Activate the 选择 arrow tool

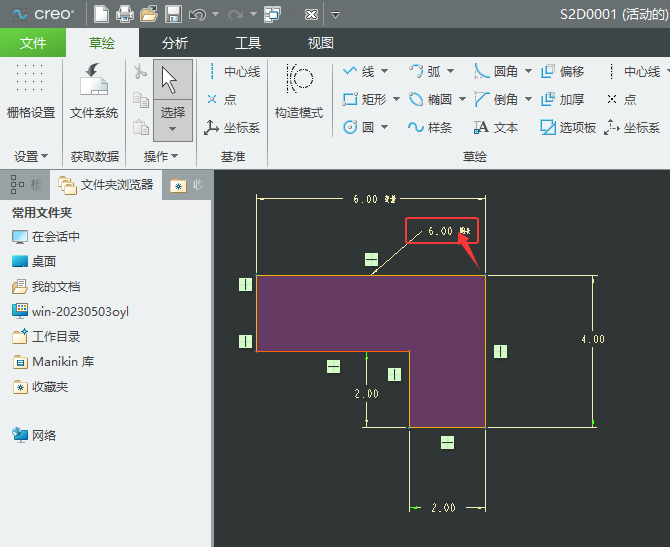tap(173, 91)
